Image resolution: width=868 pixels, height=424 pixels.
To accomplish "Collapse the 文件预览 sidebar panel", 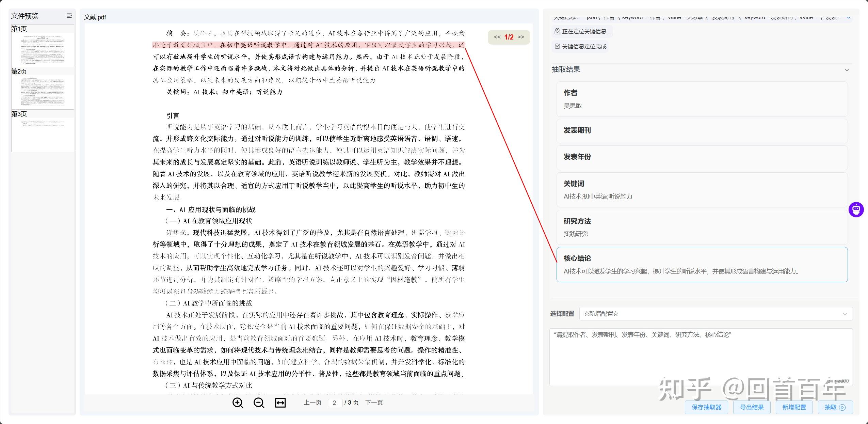I will tap(69, 16).
